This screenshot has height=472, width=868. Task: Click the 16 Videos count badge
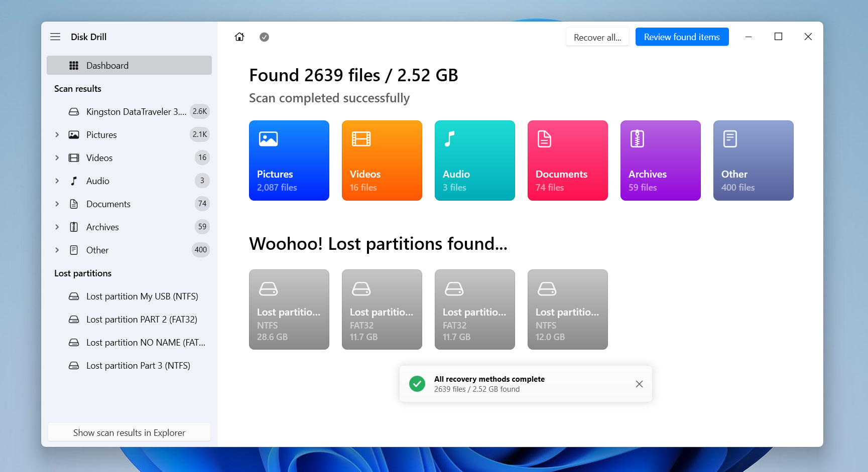coord(202,158)
